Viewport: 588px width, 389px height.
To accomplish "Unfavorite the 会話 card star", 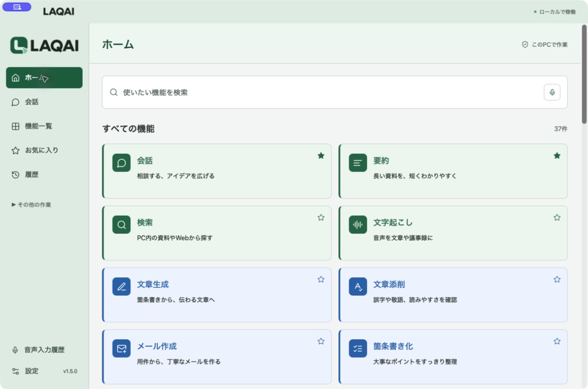I will pyautogui.click(x=321, y=155).
